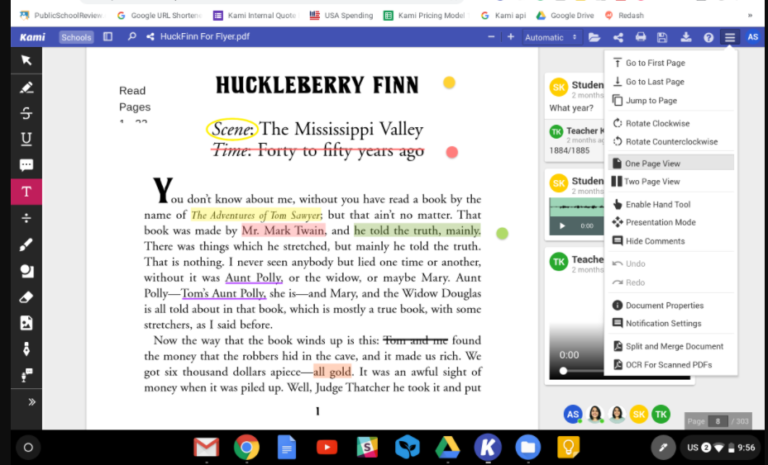This screenshot has height=465, width=768.
Task: Open file with the folder icon
Action: click(594, 37)
